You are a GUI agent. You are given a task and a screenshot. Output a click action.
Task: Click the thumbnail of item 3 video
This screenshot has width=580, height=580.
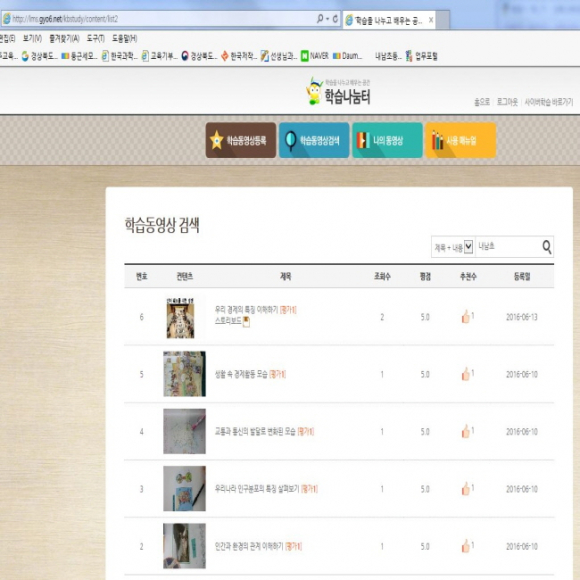click(x=184, y=489)
